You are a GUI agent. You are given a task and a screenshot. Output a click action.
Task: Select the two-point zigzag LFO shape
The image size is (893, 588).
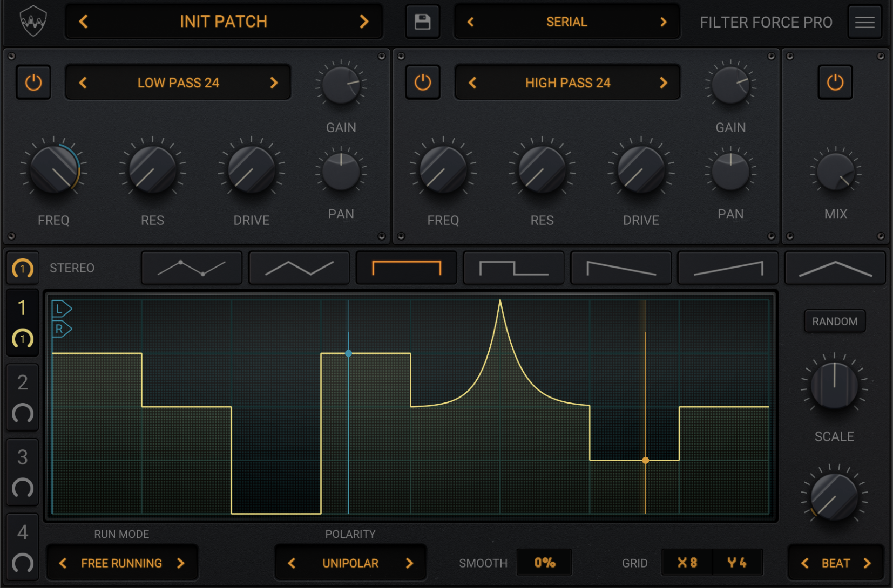(192, 268)
